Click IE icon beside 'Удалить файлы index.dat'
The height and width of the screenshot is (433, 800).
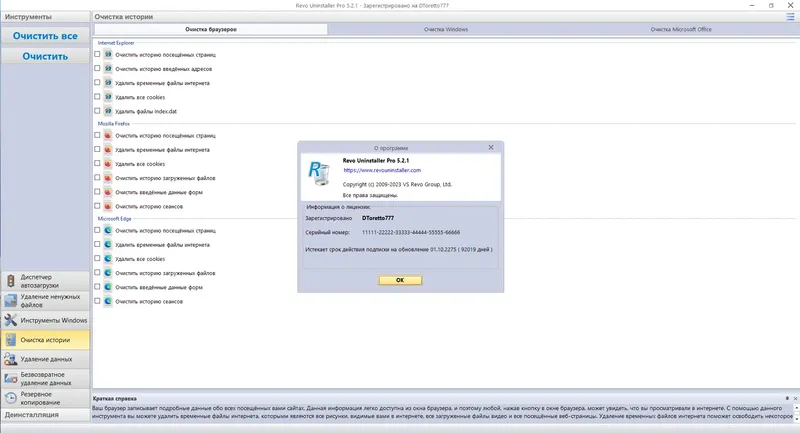tap(108, 111)
